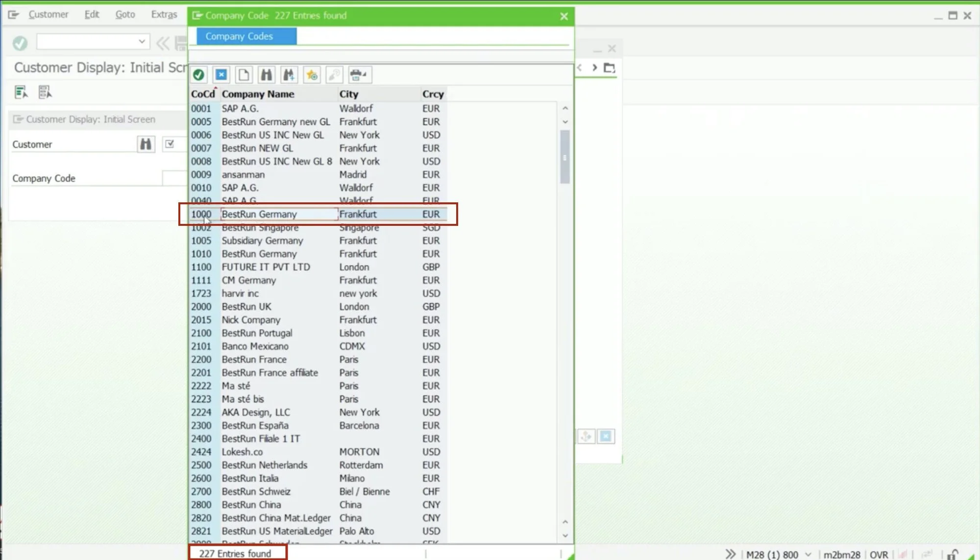Click the green Enter checkmark in main toolbar
Viewport: 980px width, 560px height.
pyautogui.click(x=20, y=43)
